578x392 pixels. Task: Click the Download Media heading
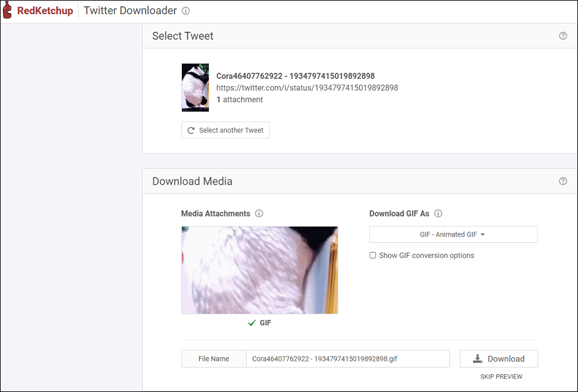(x=192, y=181)
